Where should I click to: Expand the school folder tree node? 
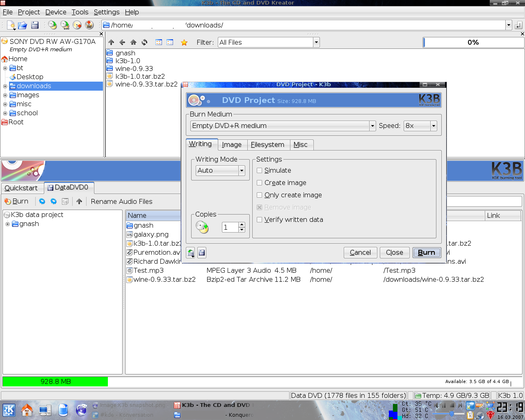pyautogui.click(x=5, y=113)
